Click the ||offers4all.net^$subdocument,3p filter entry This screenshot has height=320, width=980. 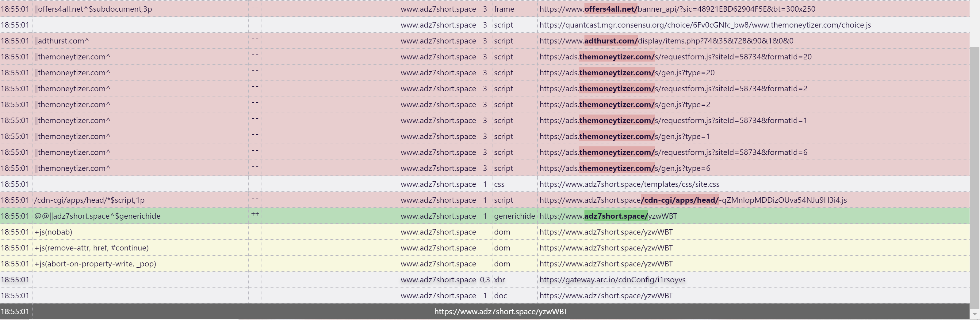pyautogui.click(x=93, y=9)
